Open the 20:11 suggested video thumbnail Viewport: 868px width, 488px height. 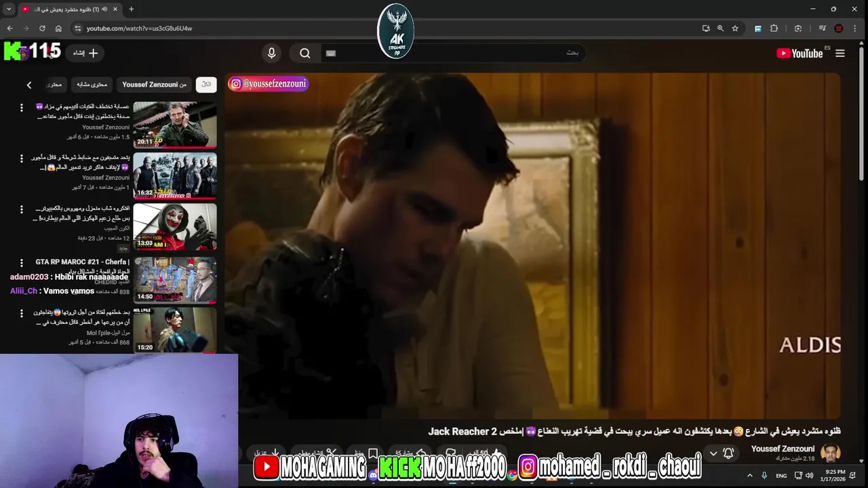175,125
